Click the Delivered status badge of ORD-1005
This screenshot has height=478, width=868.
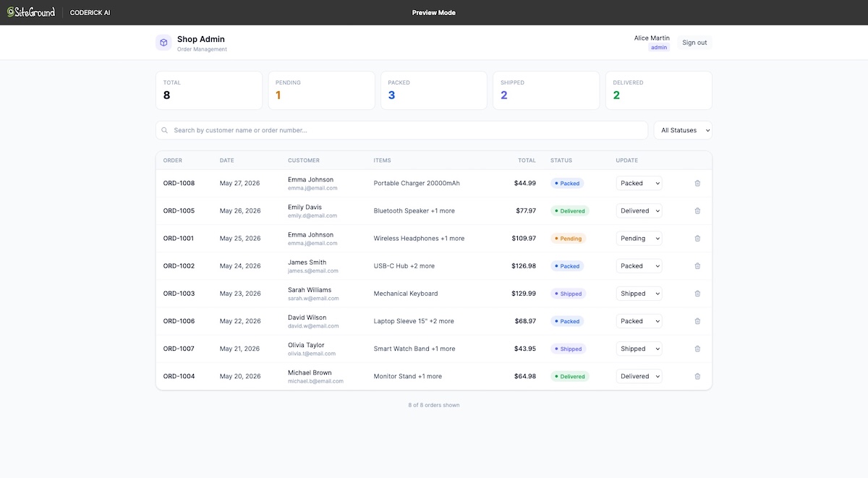[570, 211]
